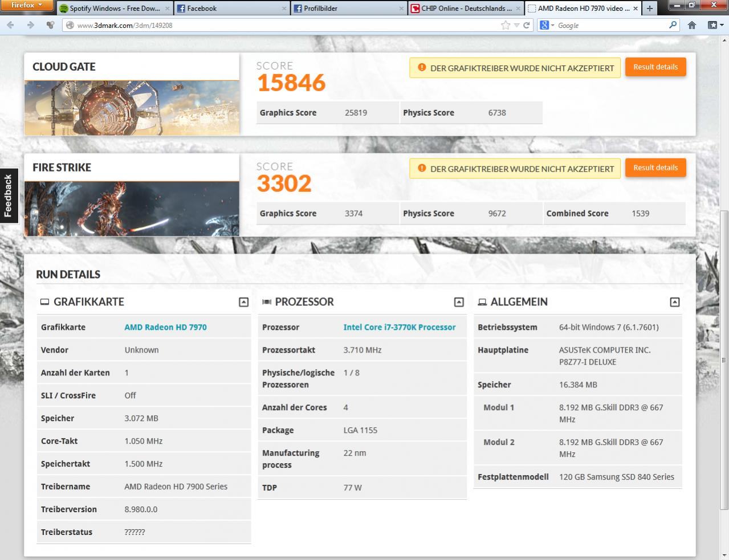This screenshot has height=560, width=729.
Task: Click the Package value LGA 1155
Action: click(x=360, y=430)
